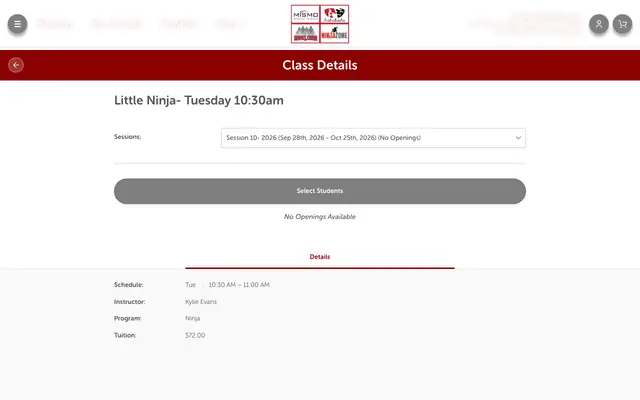
Task: Open the shopping cart icon
Action: tap(622, 24)
